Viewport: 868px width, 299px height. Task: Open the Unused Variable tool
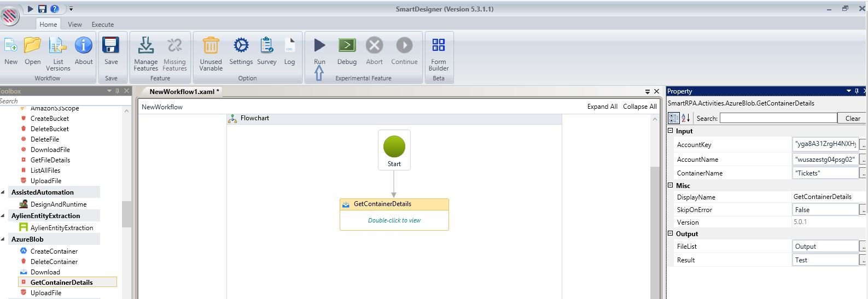coord(211,46)
